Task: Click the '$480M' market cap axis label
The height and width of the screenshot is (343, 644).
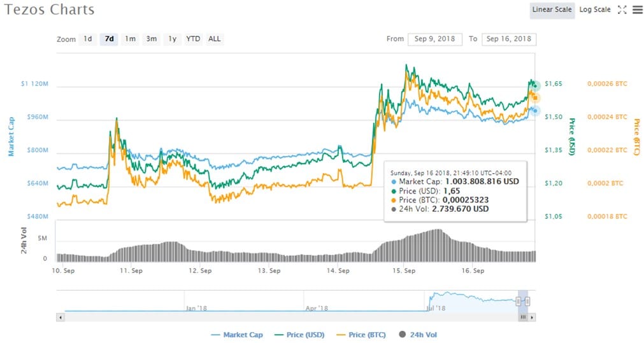Action: click(38, 216)
